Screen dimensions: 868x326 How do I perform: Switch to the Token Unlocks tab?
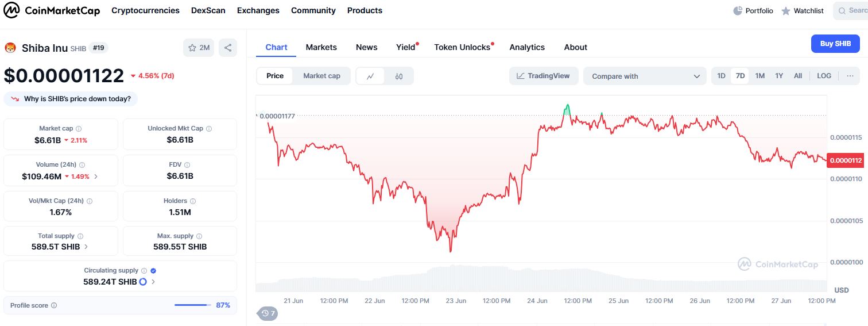[463, 47]
